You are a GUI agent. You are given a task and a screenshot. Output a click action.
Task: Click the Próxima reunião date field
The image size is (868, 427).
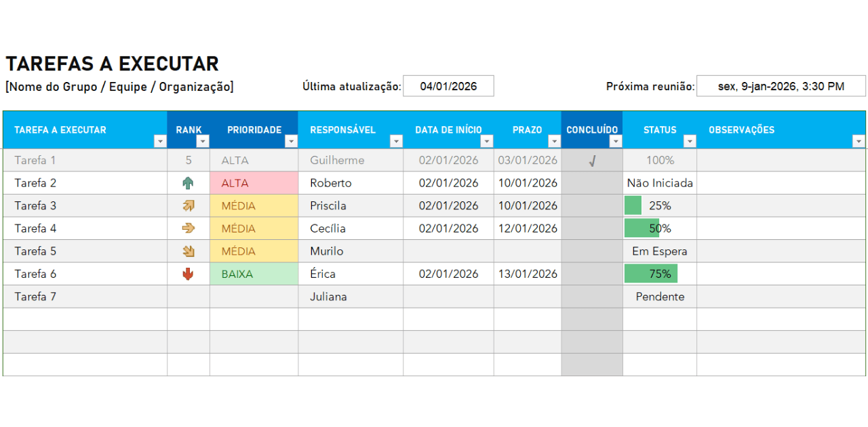(781, 86)
